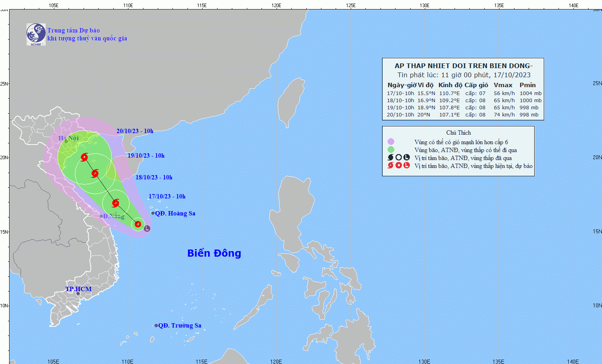Click the Vmax value '56 km/h'
602x364 pixels.
pos(504,93)
